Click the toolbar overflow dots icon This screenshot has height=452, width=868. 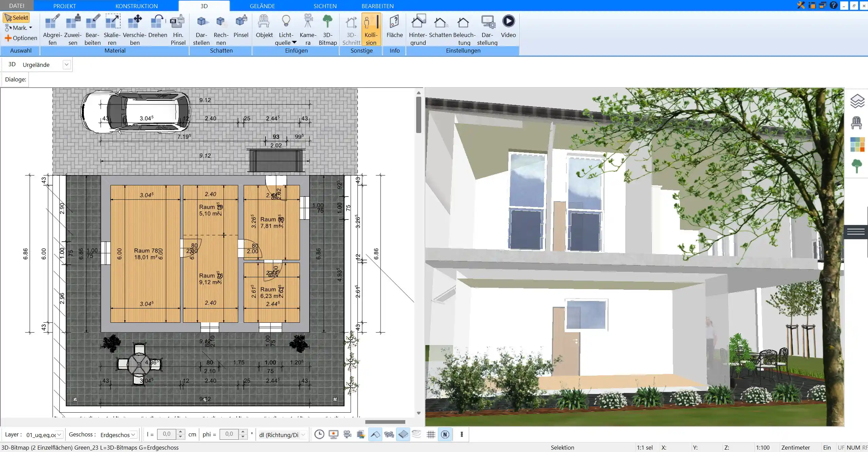(462, 434)
